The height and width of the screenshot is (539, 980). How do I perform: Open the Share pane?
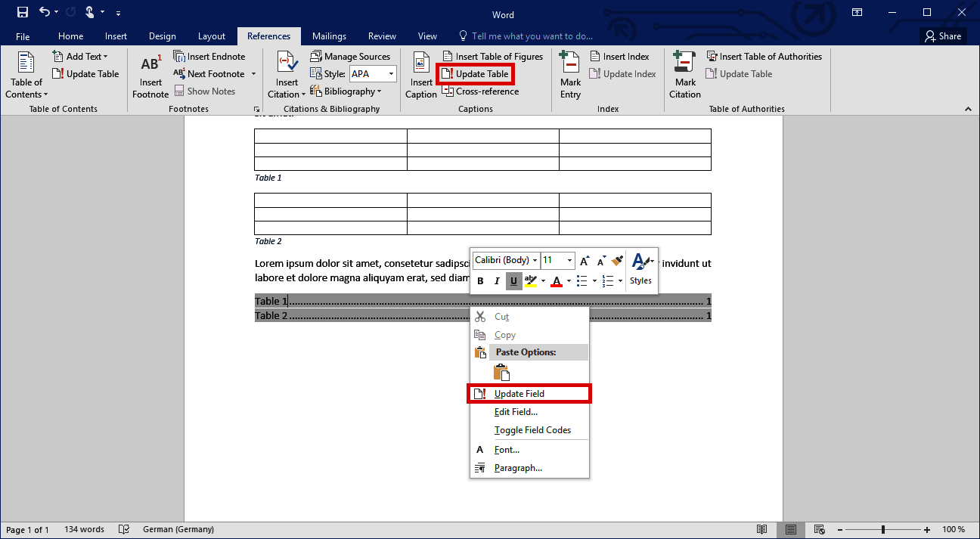(x=943, y=36)
